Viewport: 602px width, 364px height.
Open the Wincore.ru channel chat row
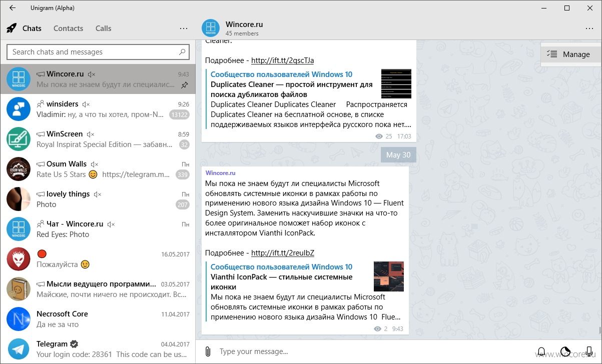[x=98, y=79]
